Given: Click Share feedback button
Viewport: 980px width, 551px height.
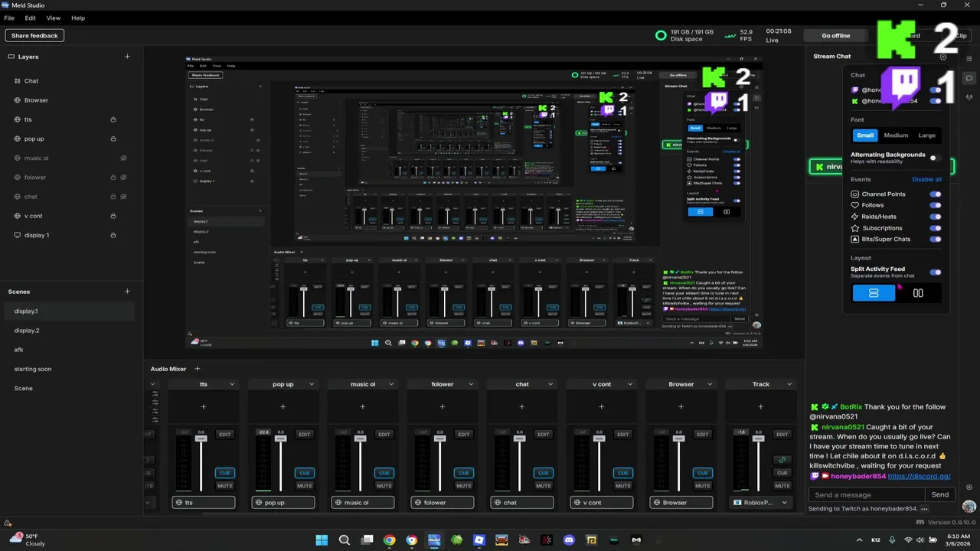Looking at the screenshot, I should click(34, 35).
